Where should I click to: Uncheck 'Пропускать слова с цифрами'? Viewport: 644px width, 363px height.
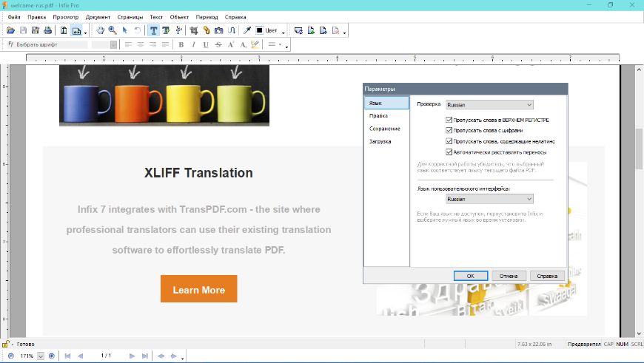[449, 130]
